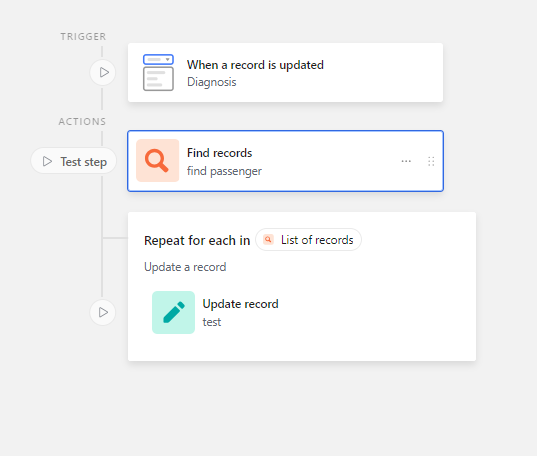Image resolution: width=537 pixels, height=456 pixels.
Task: Click the drag handle on Find records
Action: point(431,161)
